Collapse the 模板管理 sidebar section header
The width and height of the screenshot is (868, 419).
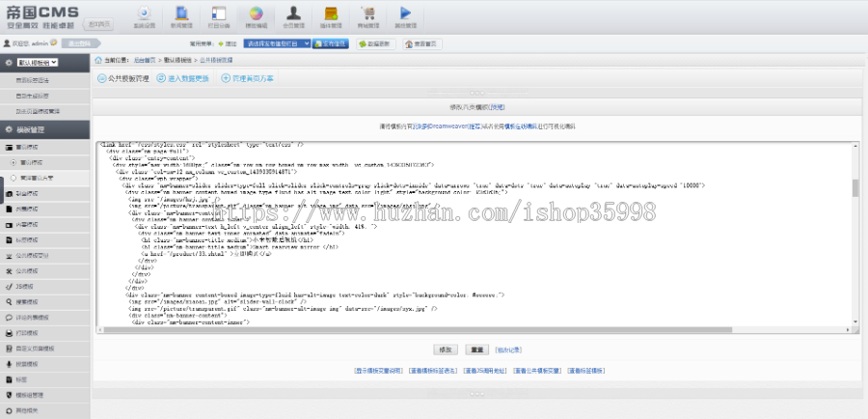coord(44,129)
